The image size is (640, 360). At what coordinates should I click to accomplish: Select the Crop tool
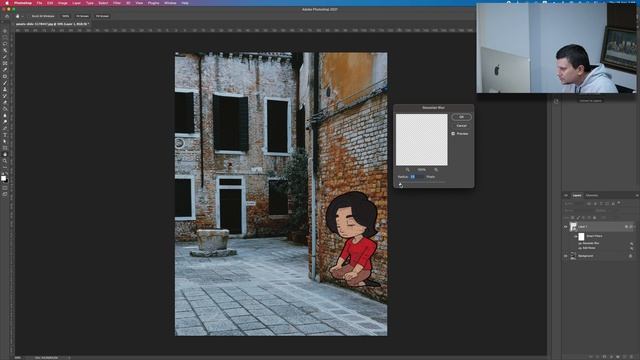(x=5, y=57)
